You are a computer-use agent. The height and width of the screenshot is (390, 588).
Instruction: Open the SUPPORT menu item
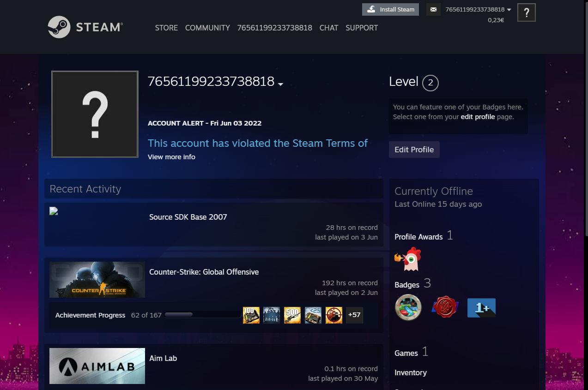(362, 28)
